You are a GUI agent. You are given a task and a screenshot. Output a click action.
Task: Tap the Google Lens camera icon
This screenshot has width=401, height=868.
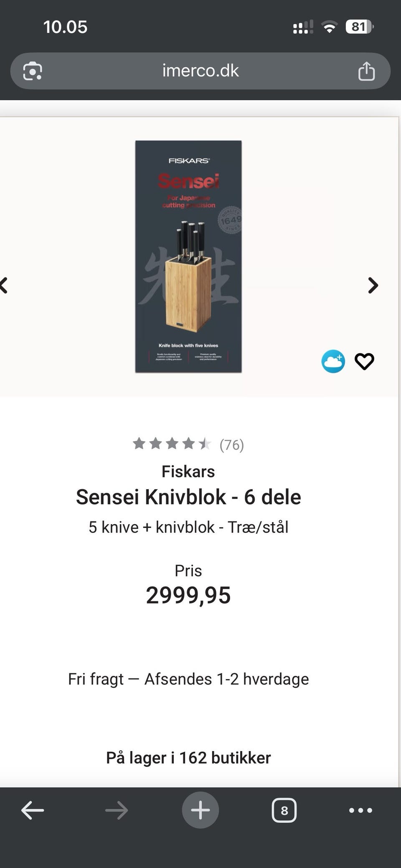(x=33, y=71)
